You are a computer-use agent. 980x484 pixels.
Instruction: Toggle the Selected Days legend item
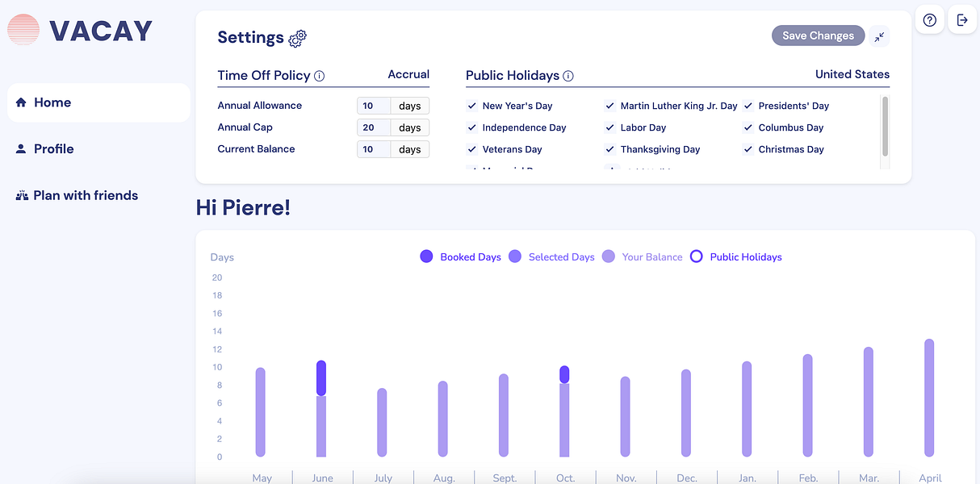[x=551, y=257]
